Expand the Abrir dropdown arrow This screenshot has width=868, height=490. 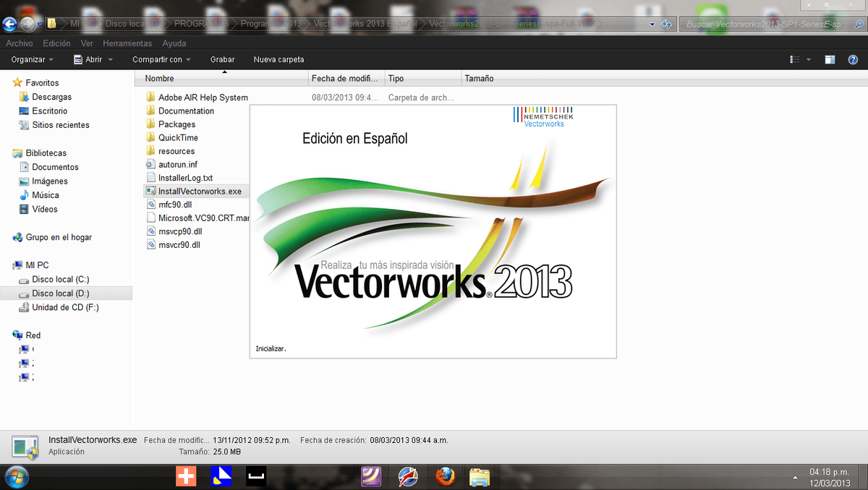tap(110, 59)
